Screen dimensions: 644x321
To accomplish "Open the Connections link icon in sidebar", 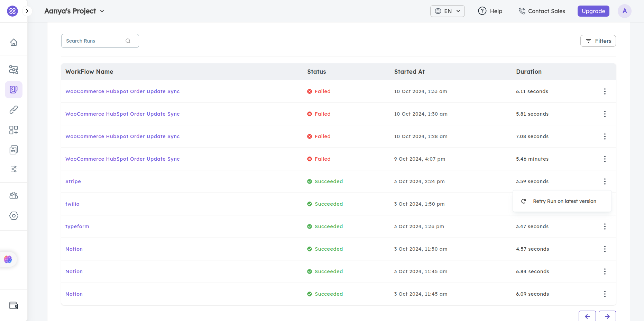I will click(x=13, y=110).
